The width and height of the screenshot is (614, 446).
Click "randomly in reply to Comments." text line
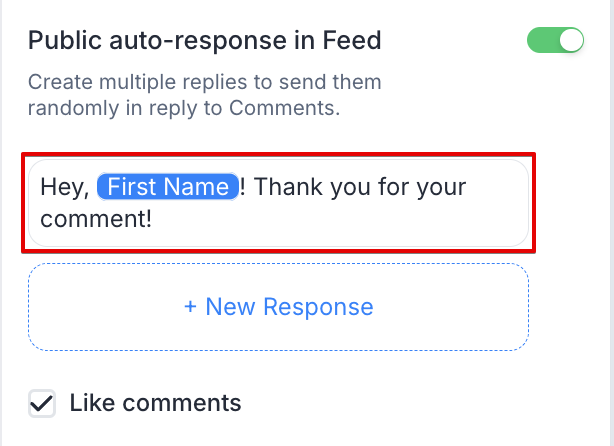point(184,108)
